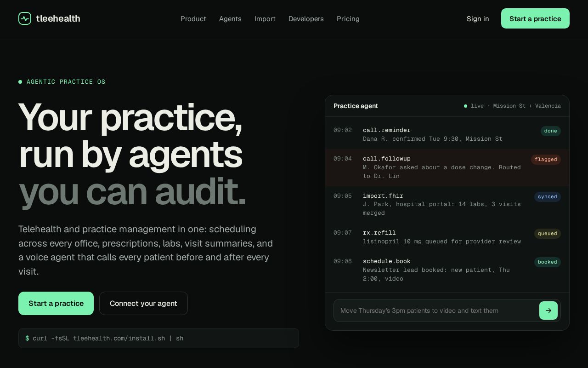The image size is (588, 368).
Task: Select the call.followup log entry
Action: pos(447,167)
